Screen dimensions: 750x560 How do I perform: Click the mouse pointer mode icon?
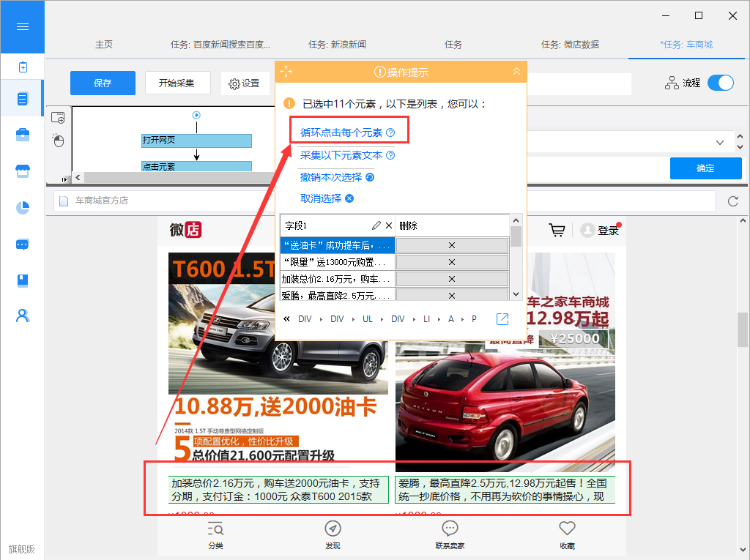click(58, 140)
